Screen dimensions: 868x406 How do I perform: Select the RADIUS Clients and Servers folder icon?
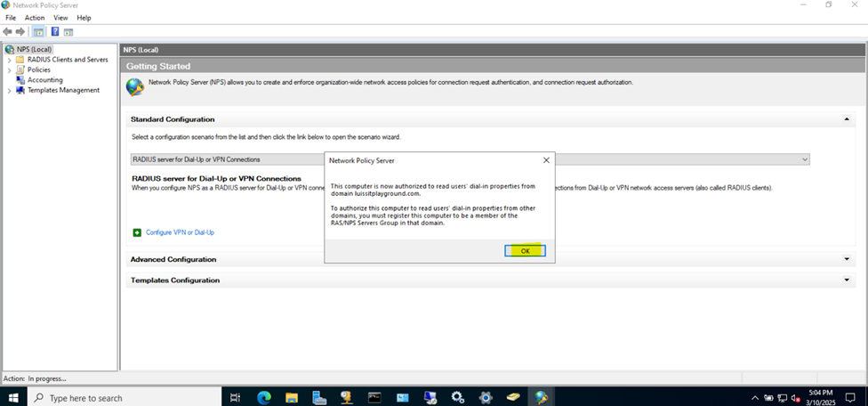coord(20,60)
